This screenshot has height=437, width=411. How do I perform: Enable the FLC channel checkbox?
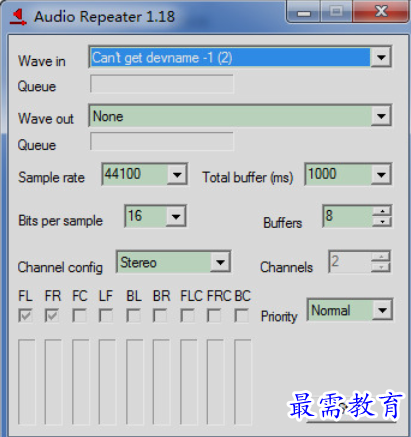click(x=187, y=315)
